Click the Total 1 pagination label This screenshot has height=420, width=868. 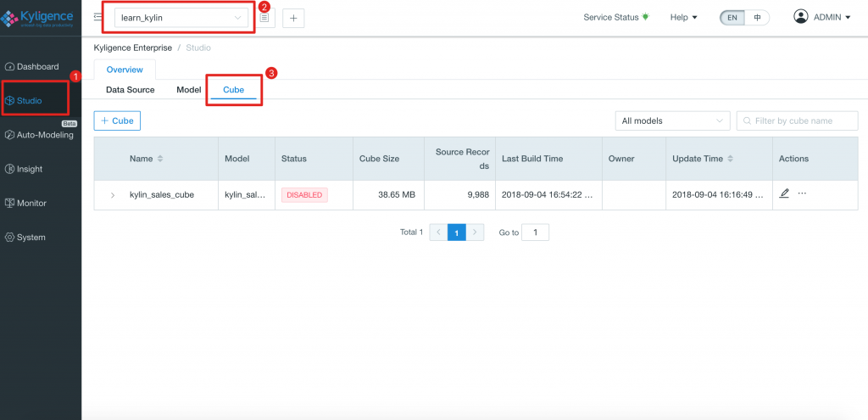tap(411, 232)
